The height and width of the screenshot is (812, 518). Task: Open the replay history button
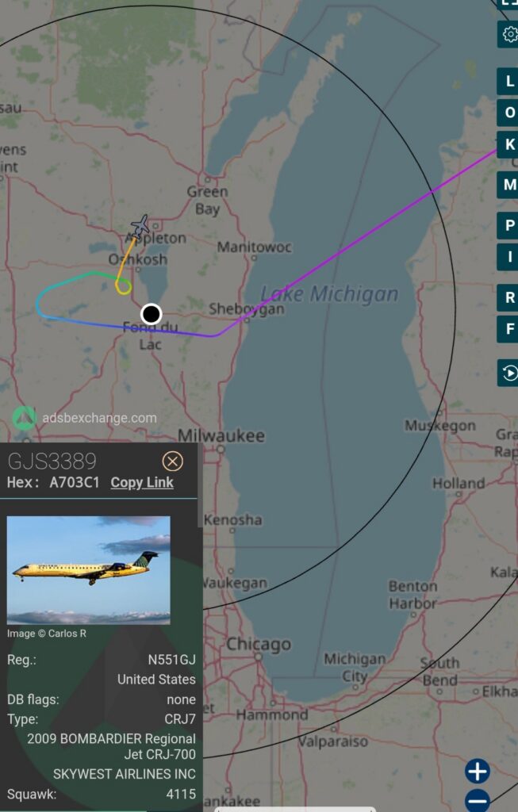[x=508, y=373]
